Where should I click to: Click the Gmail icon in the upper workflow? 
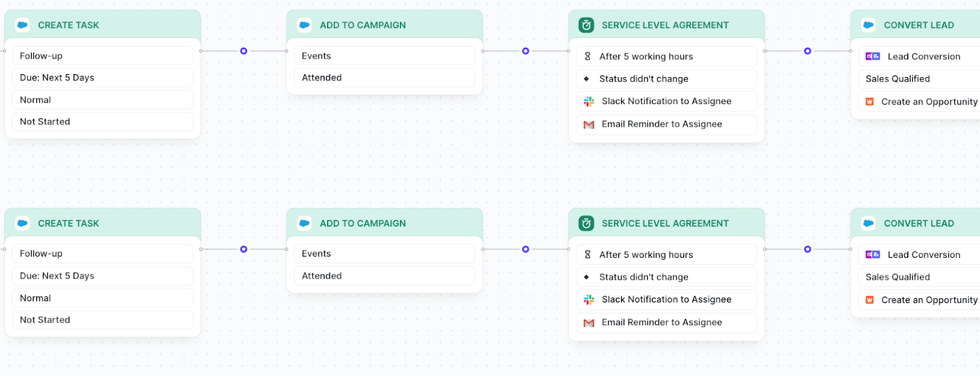coord(589,124)
